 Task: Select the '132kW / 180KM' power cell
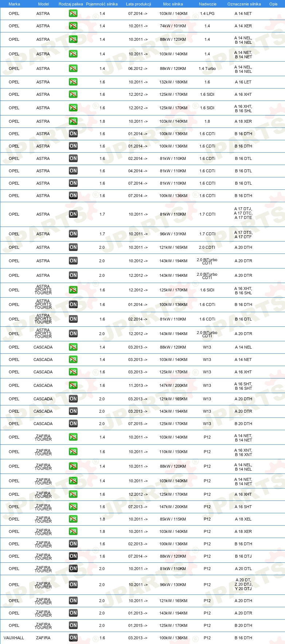[x=173, y=82]
